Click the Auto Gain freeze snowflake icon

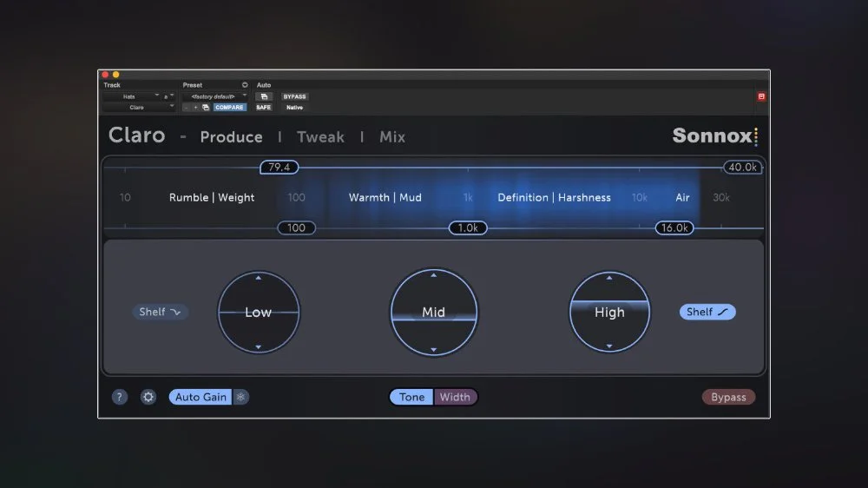click(x=240, y=397)
